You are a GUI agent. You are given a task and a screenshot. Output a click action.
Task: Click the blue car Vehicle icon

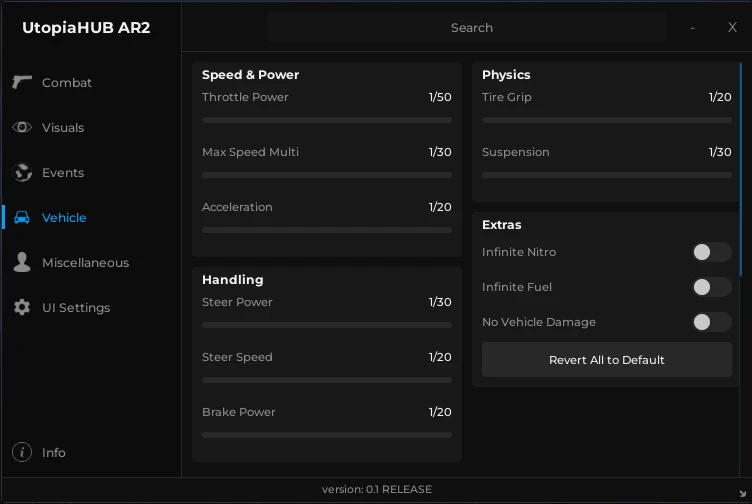22,217
